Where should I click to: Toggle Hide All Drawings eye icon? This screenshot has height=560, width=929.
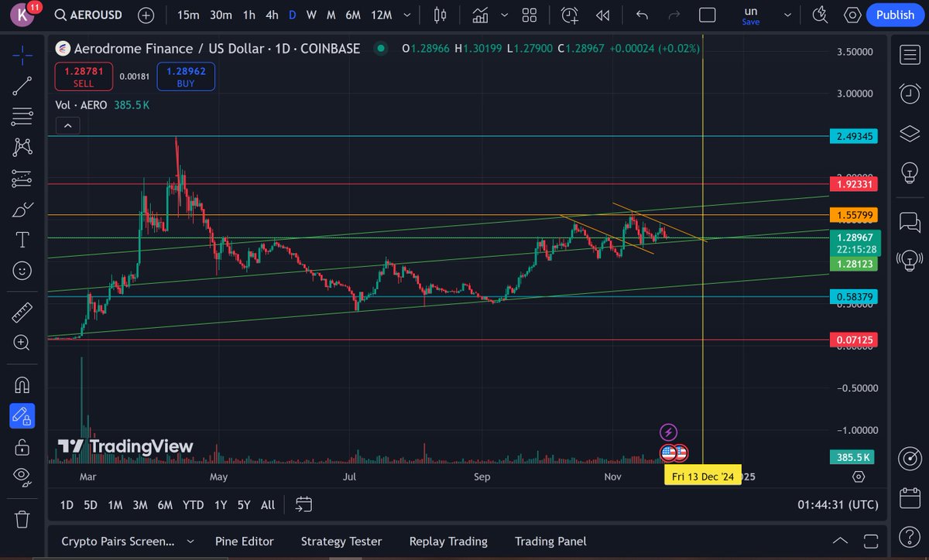pyautogui.click(x=22, y=476)
